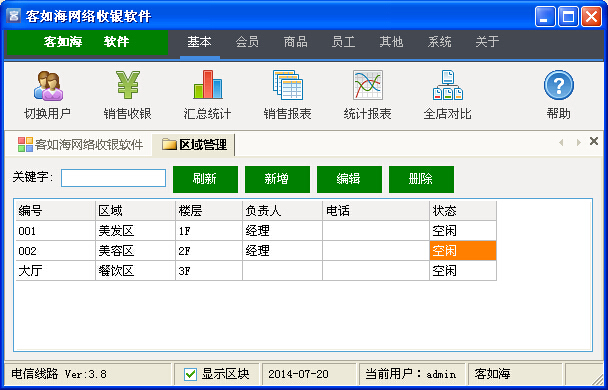
Task: Open the 切换用户 switch user icon
Action: (48, 94)
